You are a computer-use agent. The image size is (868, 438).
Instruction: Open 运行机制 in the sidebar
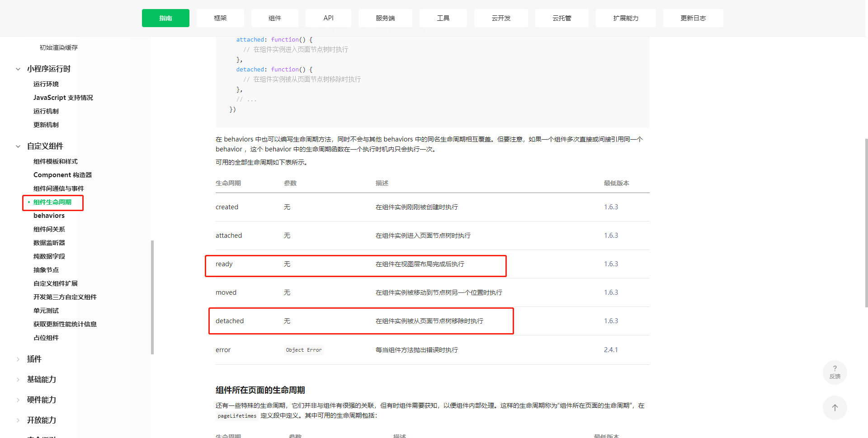point(46,111)
